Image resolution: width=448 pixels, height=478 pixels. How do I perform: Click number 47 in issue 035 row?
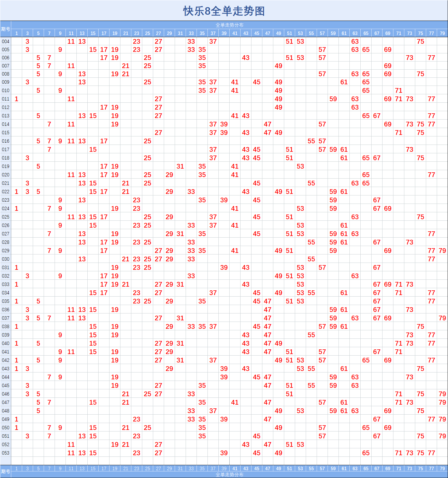[x=268, y=301]
